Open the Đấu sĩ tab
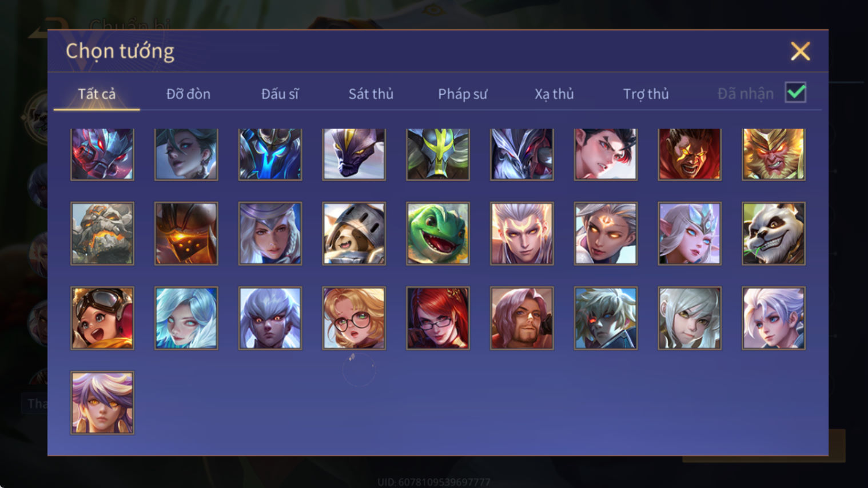Screen dimensions: 868x488 (x=280, y=94)
